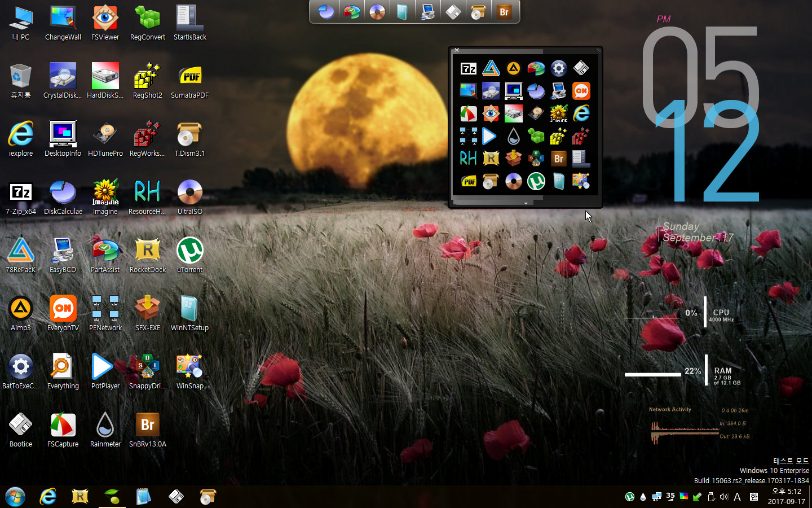Launch SumatraPDF from the desktop
This screenshot has width=812, height=508.
coord(190,81)
